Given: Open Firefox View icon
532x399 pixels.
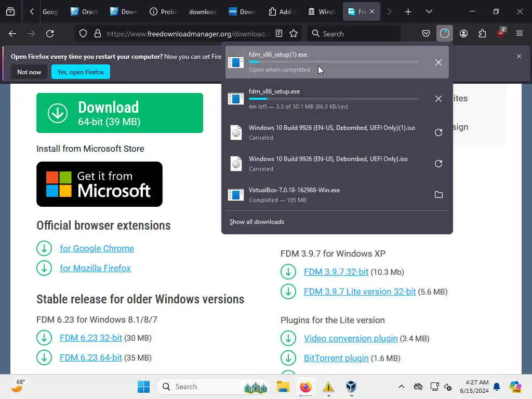Looking at the screenshot, I should pos(10,12).
